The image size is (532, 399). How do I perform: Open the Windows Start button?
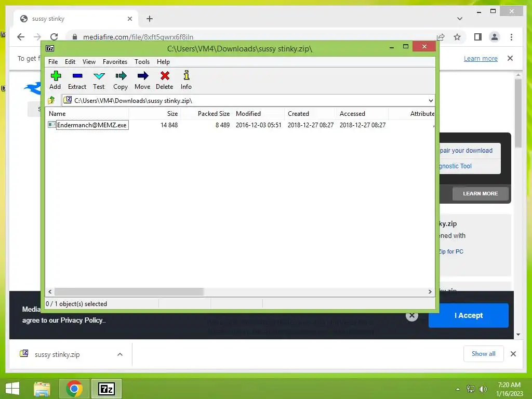(x=12, y=389)
